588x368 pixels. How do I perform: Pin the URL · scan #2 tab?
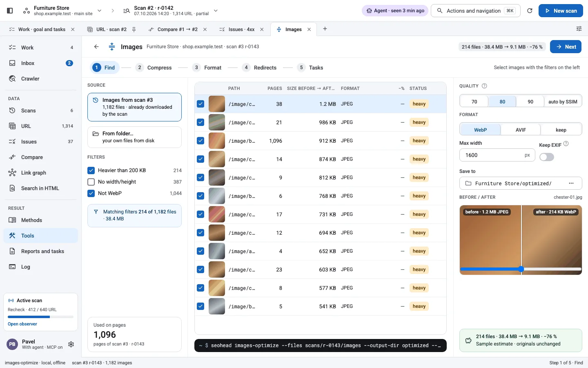point(134,29)
